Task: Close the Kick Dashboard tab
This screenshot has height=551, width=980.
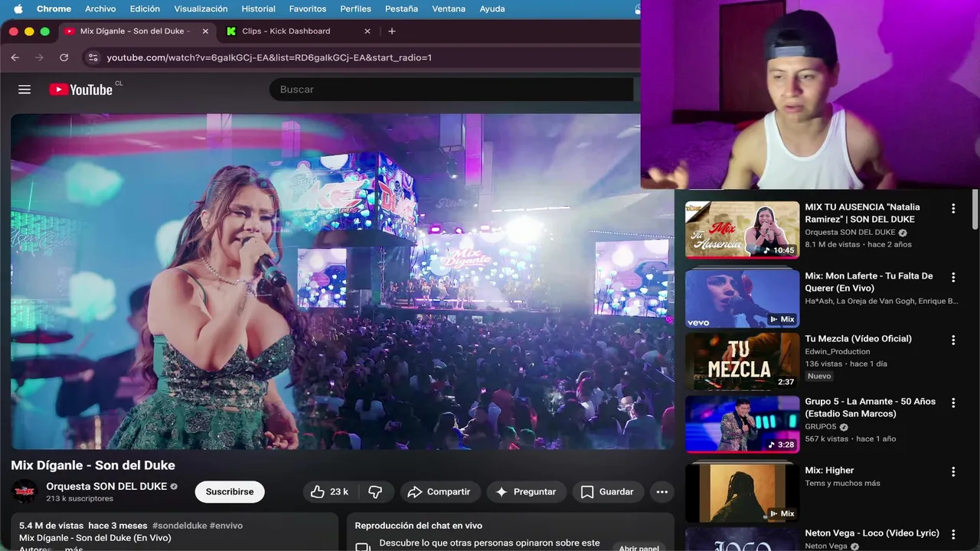Action: coord(367,31)
